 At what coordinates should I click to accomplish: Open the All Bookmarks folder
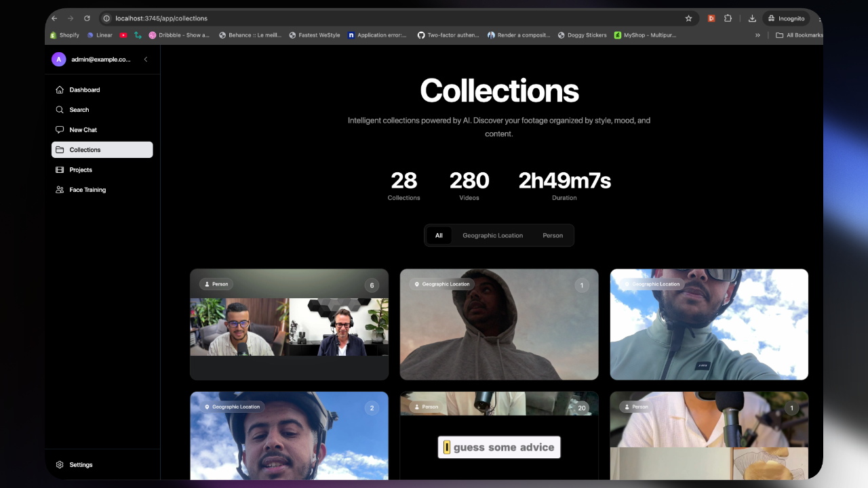pos(799,35)
